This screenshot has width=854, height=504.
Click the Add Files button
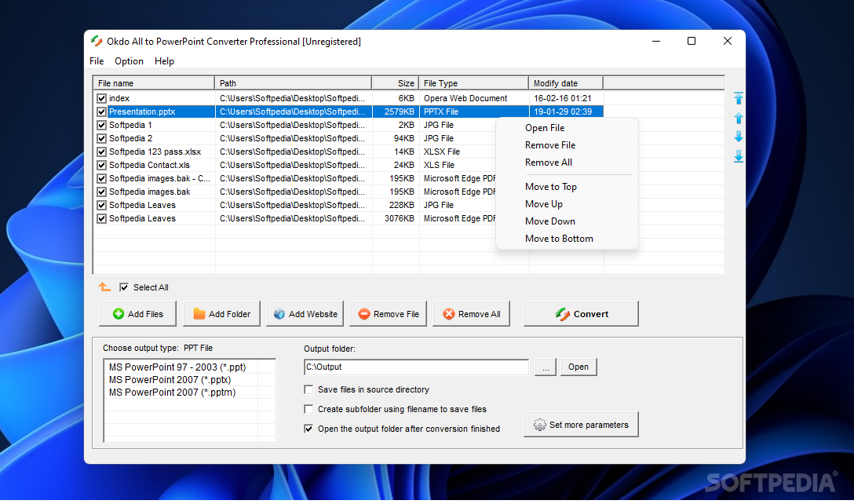coord(138,314)
